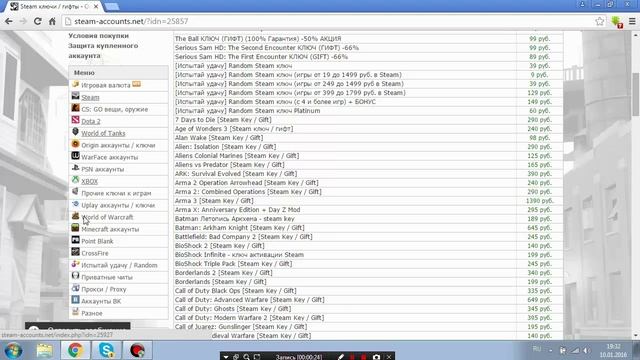Click the page vertical scrollbar thumb
Viewport: 640px width, 360px height.
click(636, 94)
